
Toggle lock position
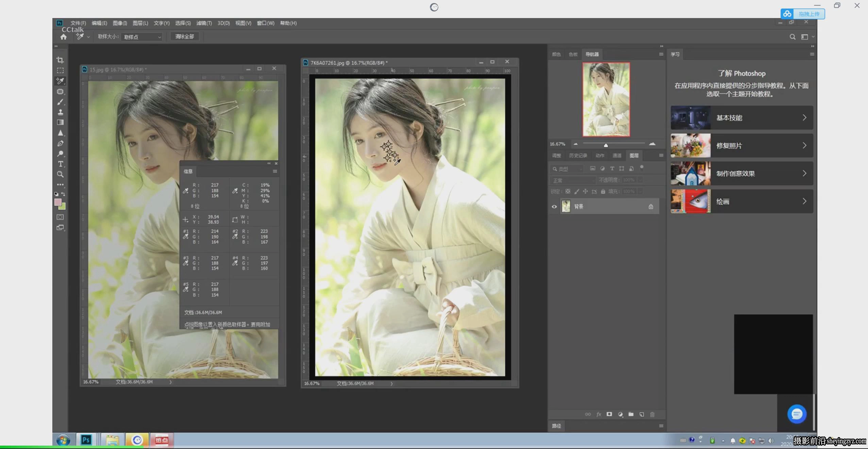pyautogui.click(x=585, y=192)
